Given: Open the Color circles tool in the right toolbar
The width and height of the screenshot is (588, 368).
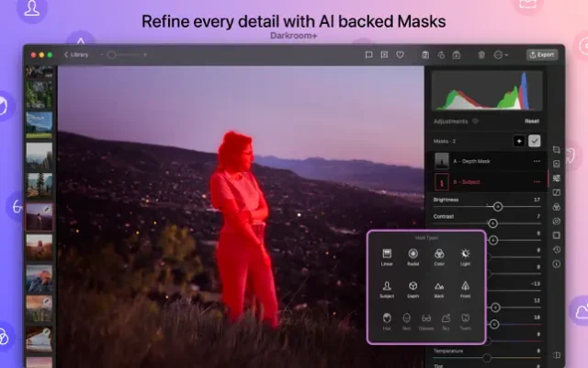Looking at the screenshot, I should 557,207.
